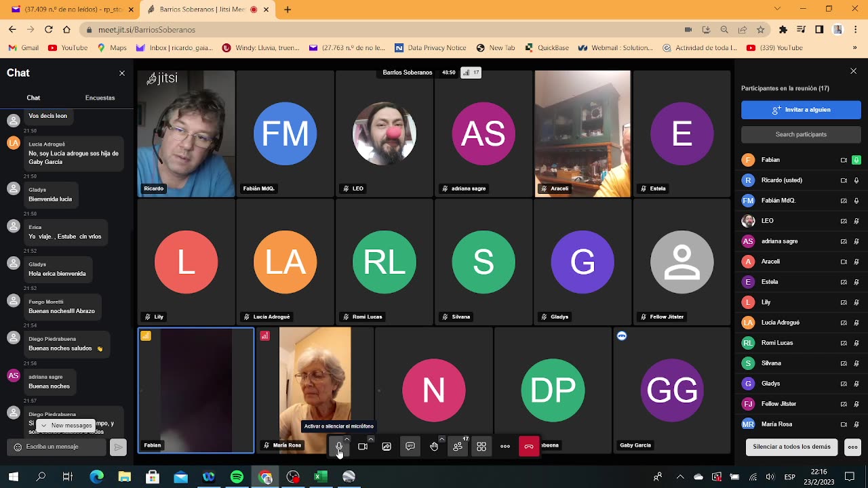Open video settings arrow beside camera
The width and height of the screenshot is (868, 488).
point(371,439)
